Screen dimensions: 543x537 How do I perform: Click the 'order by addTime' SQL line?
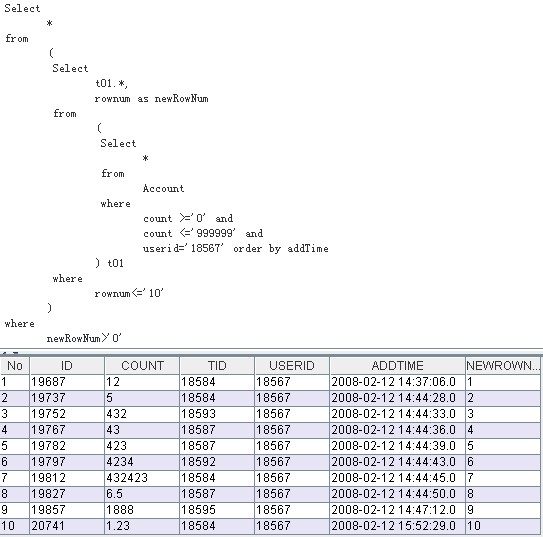pos(281,249)
